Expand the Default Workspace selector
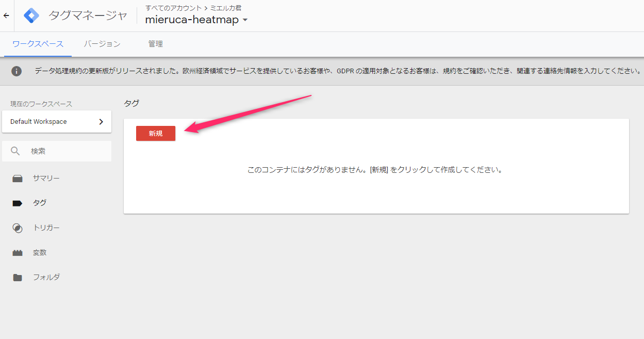The image size is (644, 339). pyautogui.click(x=57, y=122)
